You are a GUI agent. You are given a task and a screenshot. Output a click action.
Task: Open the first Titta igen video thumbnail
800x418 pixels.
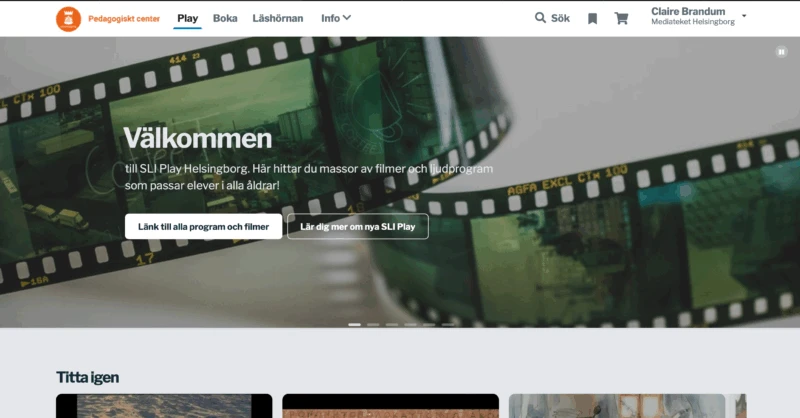[x=164, y=406]
